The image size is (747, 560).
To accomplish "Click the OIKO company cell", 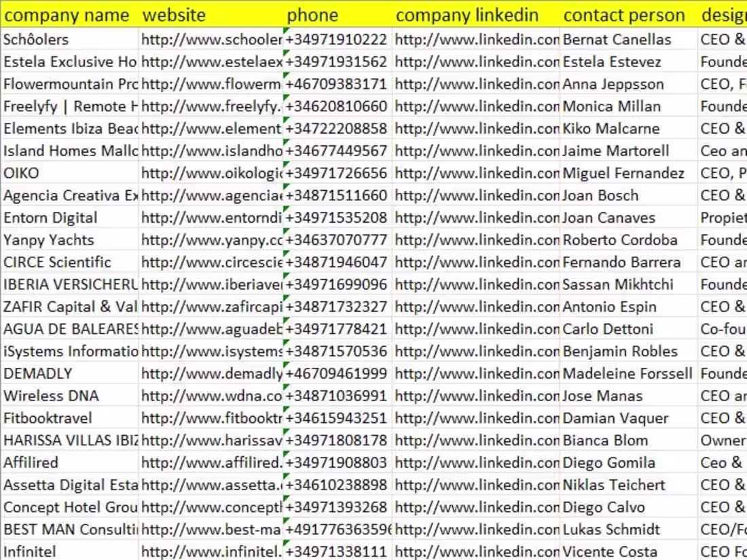I will pos(70,173).
